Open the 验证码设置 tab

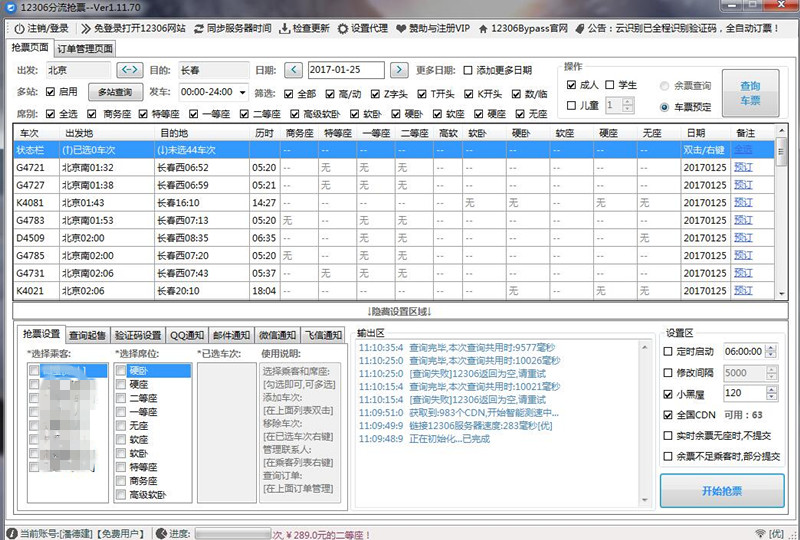point(138,335)
